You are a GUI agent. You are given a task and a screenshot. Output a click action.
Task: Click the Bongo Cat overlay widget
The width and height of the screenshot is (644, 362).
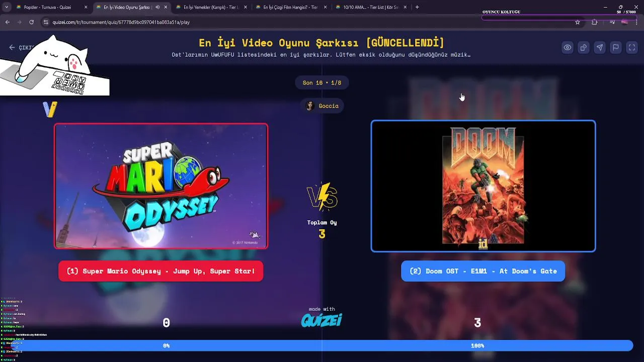coord(54,64)
